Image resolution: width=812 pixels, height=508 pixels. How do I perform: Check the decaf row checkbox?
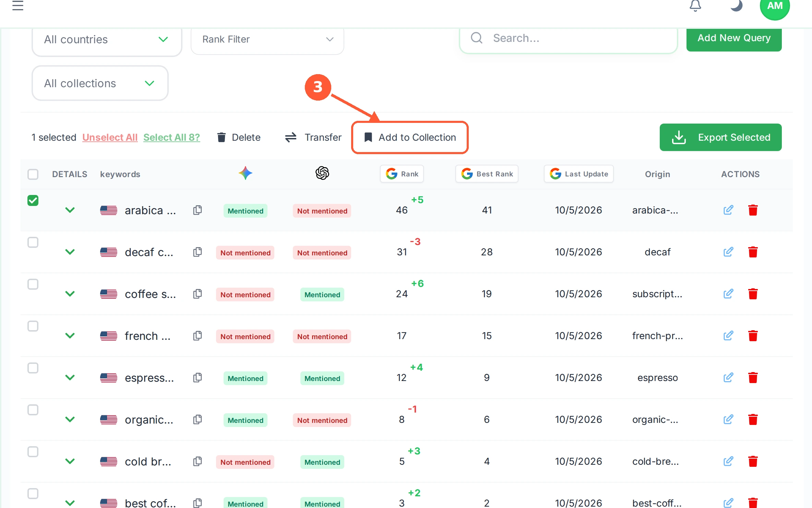pyautogui.click(x=33, y=242)
